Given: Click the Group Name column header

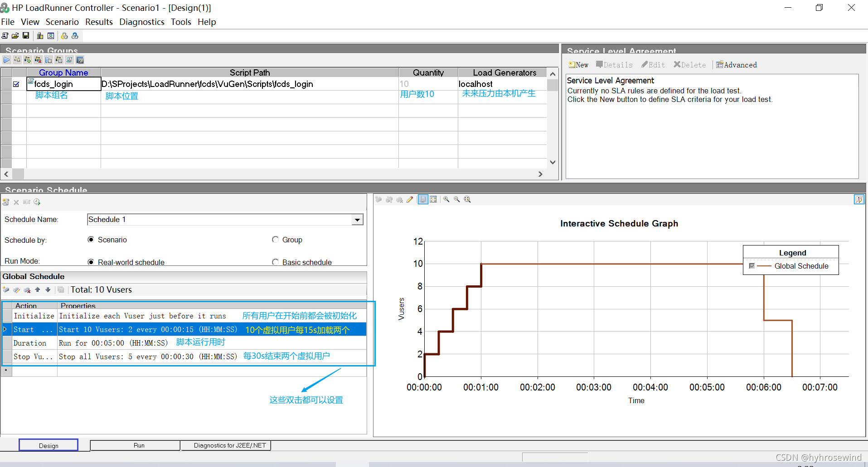Looking at the screenshot, I should click(63, 72).
